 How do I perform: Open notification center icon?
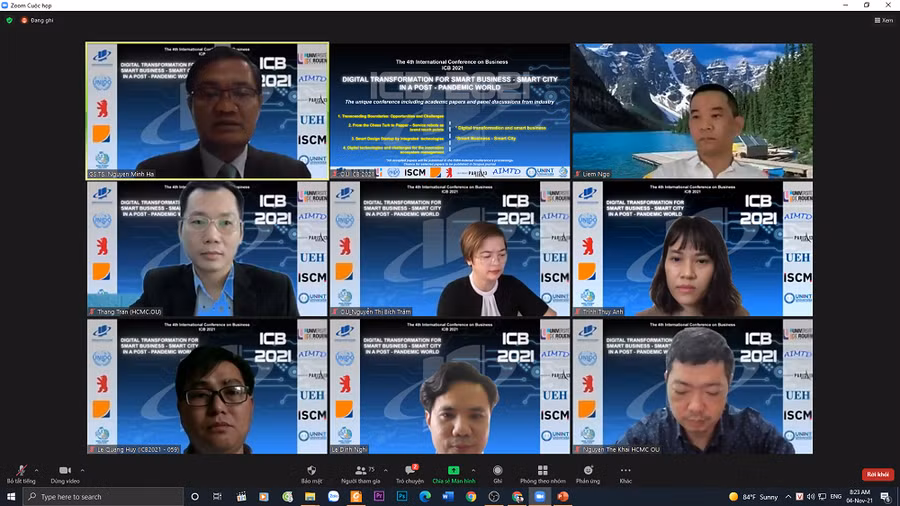[x=886, y=497]
